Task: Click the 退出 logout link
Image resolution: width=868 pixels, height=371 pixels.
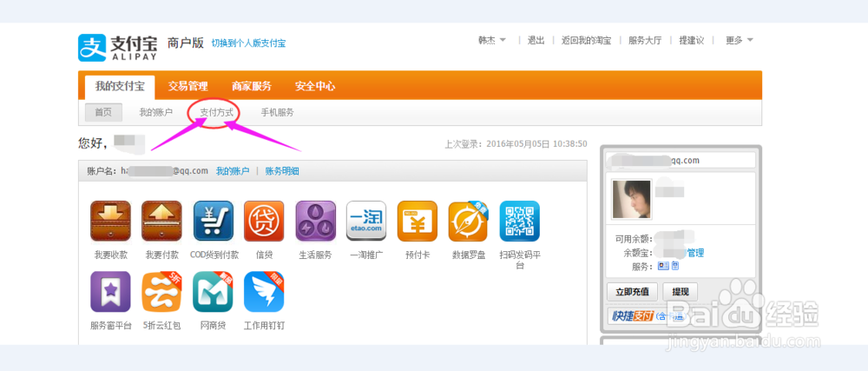Action: click(536, 41)
